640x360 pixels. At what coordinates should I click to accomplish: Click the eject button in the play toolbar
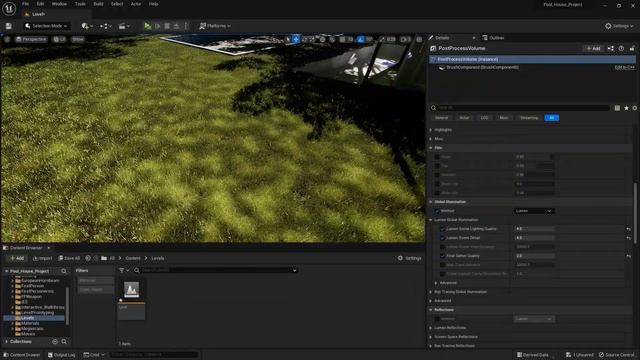point(176,26)
